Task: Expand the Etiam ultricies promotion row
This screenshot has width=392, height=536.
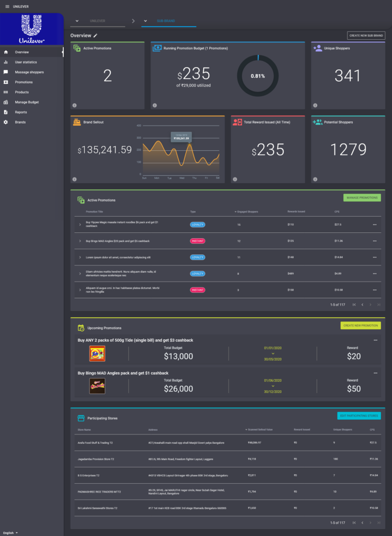Action: 80,274
